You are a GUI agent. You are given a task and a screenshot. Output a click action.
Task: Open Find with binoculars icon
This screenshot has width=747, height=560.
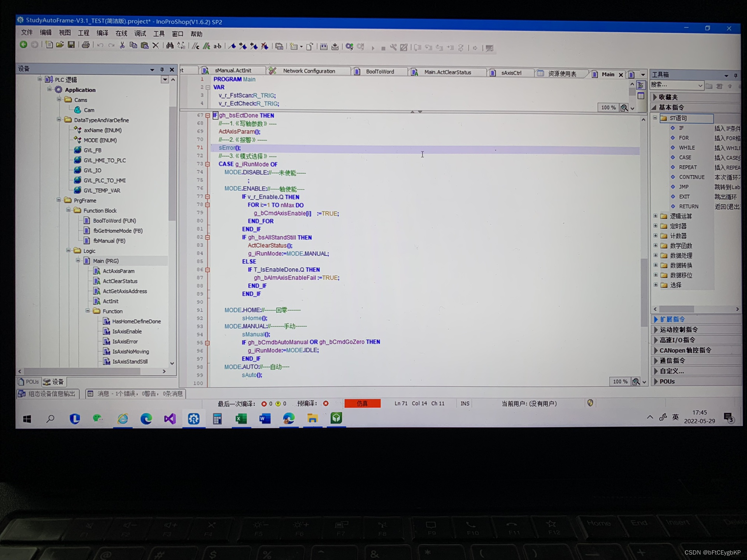click(x=170, y=46)
